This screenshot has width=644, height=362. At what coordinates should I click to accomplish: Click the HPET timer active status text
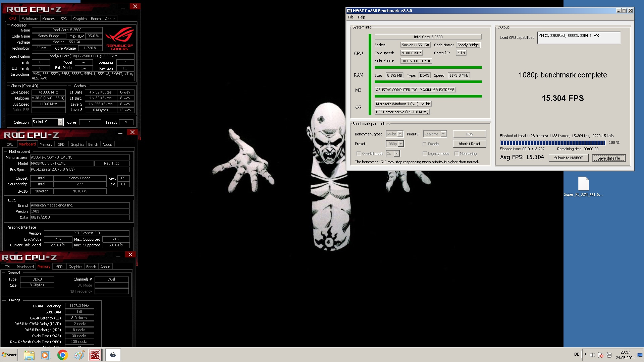coord(402,112)
